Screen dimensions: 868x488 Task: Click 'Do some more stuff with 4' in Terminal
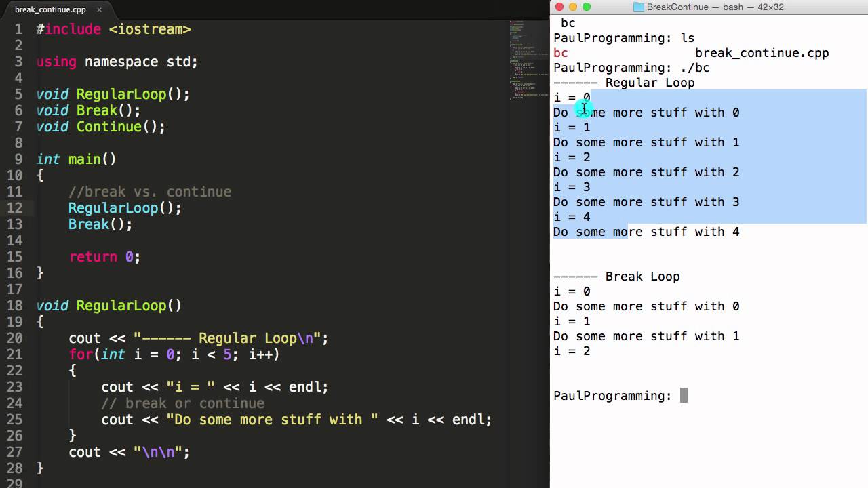646,232
